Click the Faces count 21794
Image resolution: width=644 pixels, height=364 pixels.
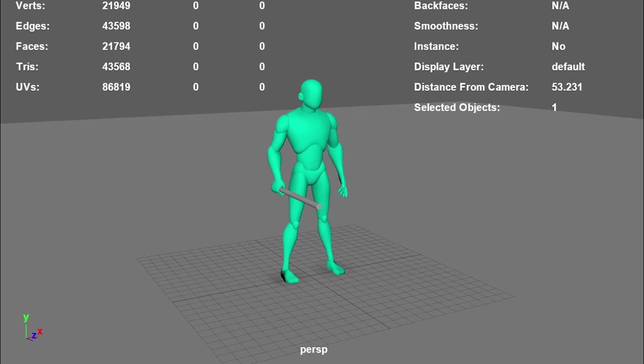[x=116, y=46]
